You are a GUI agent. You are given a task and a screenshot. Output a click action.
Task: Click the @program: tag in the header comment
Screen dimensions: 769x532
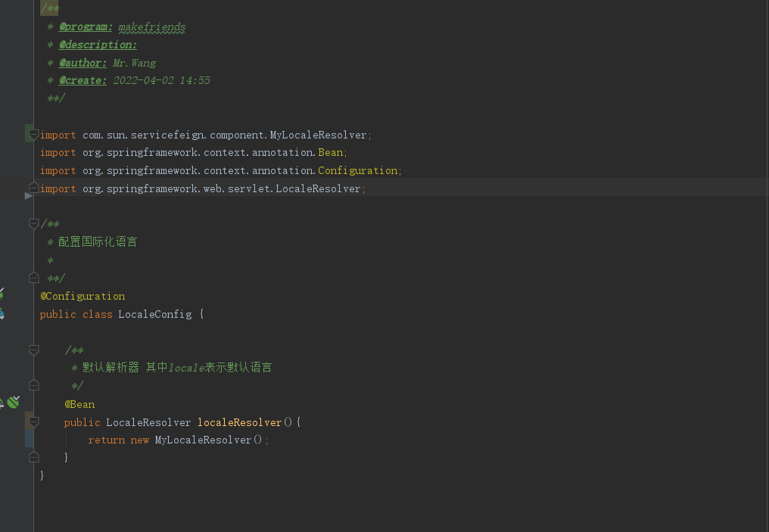tap(86, 27)
